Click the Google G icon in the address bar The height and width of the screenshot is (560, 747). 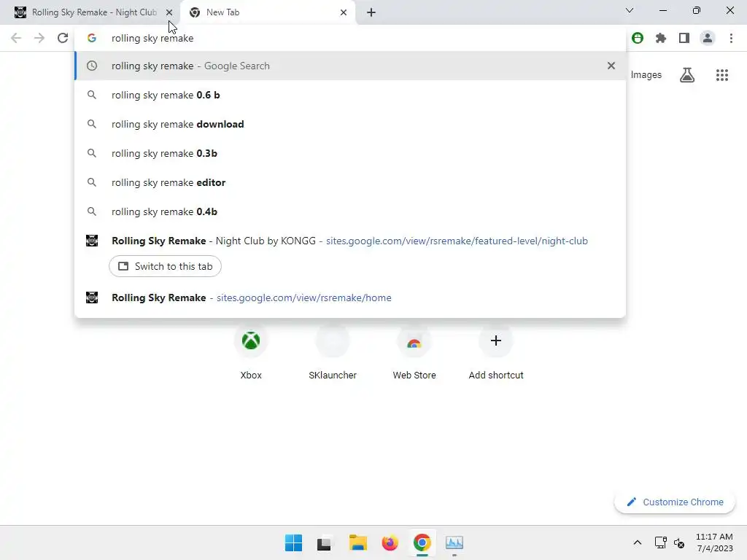92,38
